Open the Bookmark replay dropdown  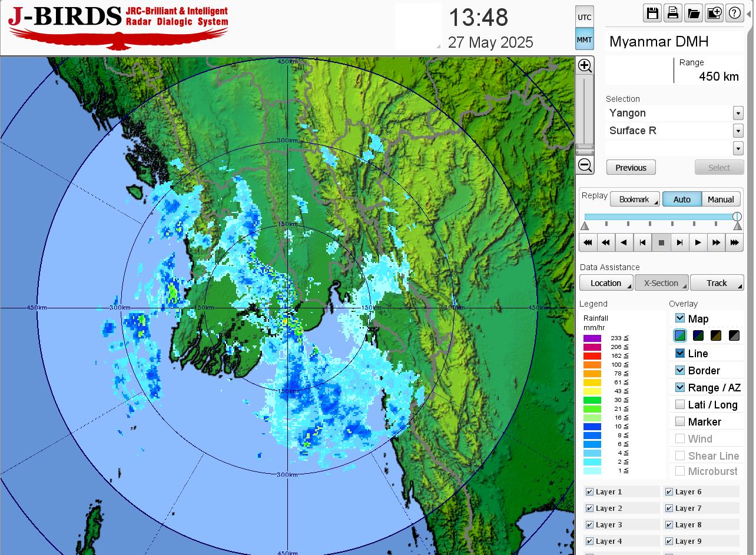tap(635, 200)
